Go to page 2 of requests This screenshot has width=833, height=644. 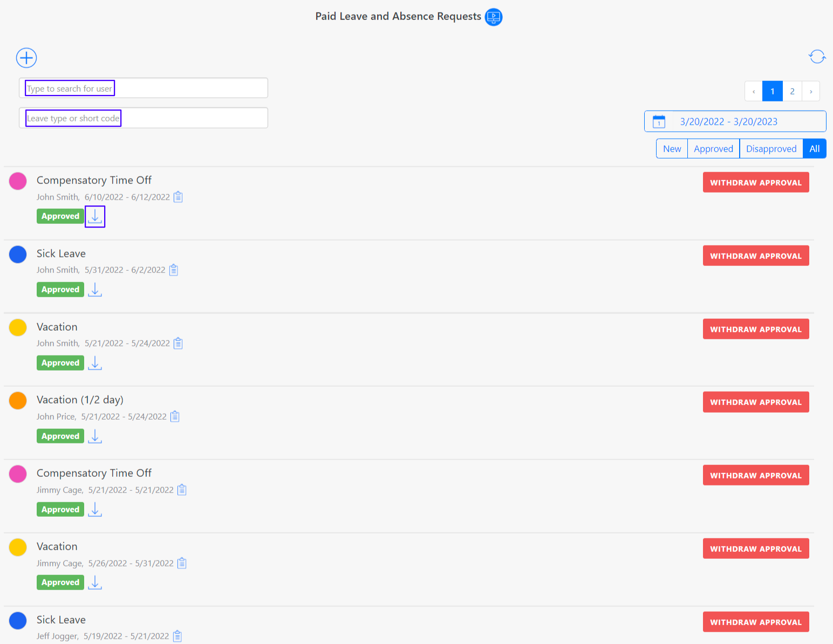792,91
